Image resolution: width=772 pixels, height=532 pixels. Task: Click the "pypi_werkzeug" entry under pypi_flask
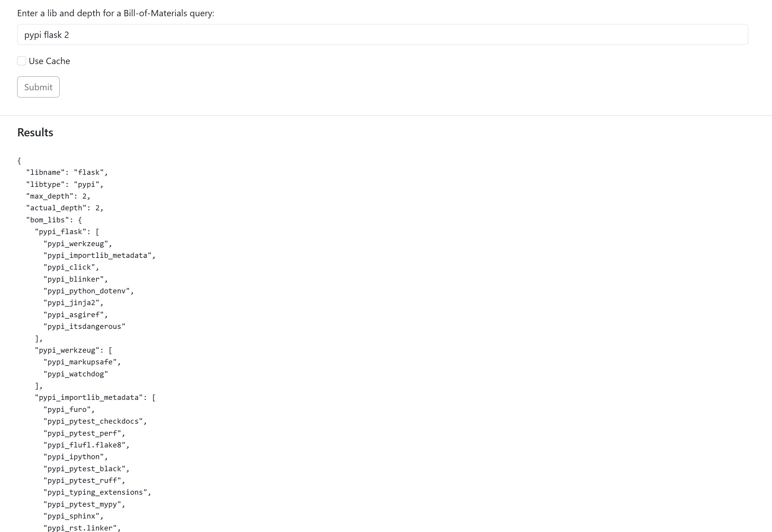pos(78,244)
